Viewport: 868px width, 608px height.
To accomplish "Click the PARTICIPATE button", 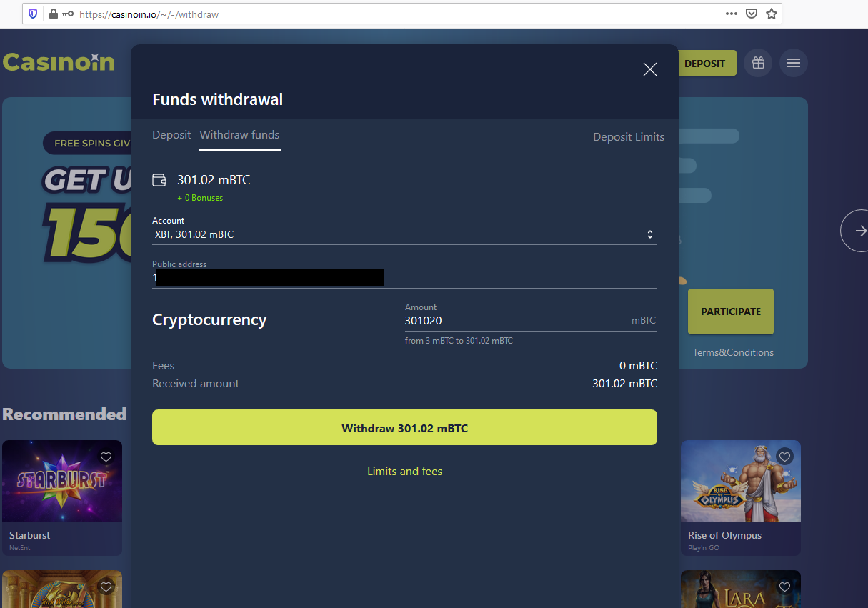I will [x=731, y=312].
